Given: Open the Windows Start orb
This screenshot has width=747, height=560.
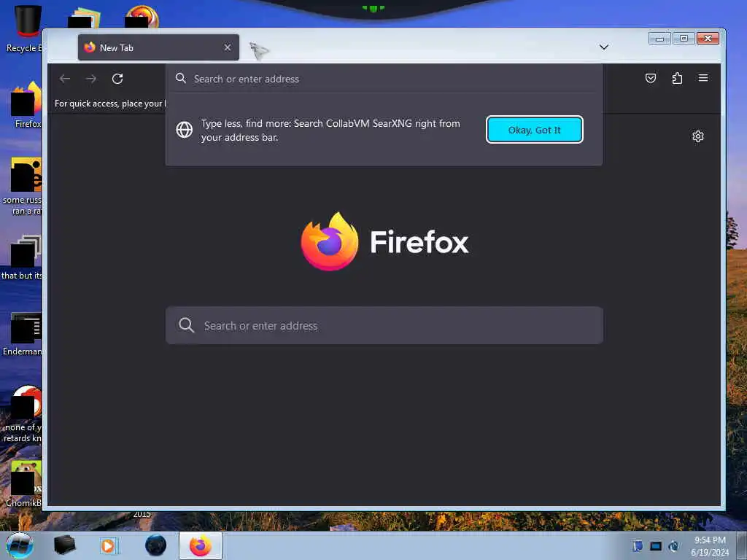Looking at the screenshot, I should click(x=20, y=545).
